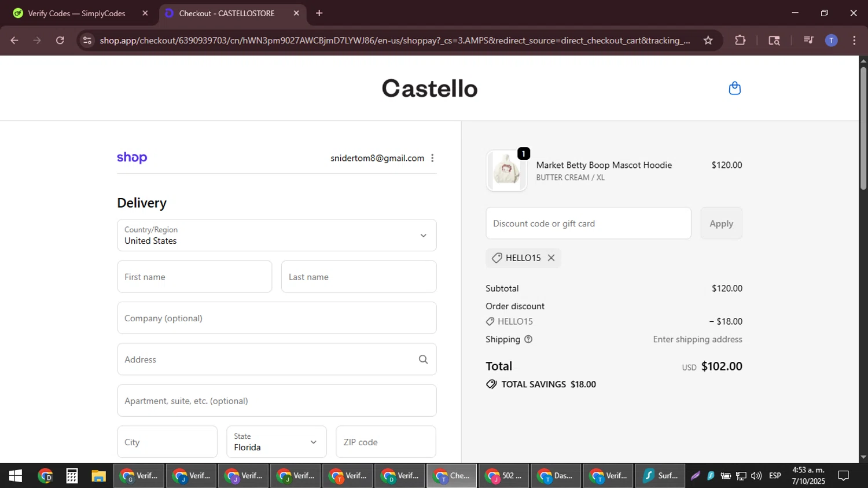Viewport: 868px width, 488px height.
Task: Open the account options three-dot menu
Action: [432, 158]
